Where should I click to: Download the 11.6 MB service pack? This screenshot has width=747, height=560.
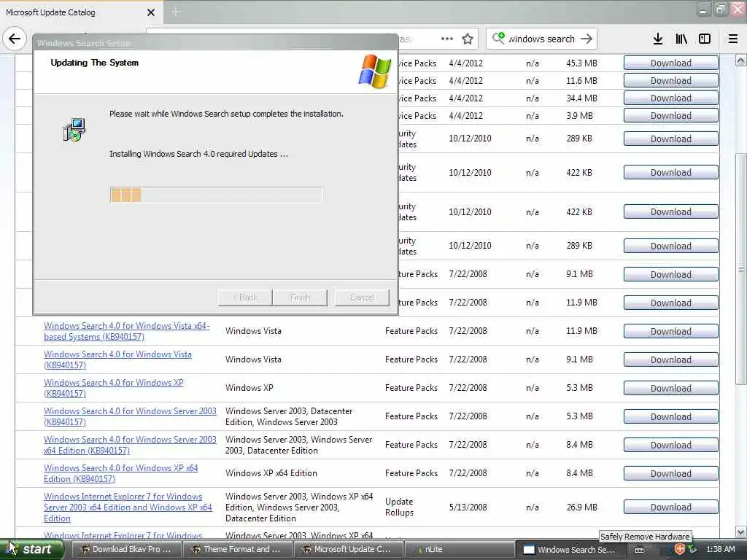[671, 80]
